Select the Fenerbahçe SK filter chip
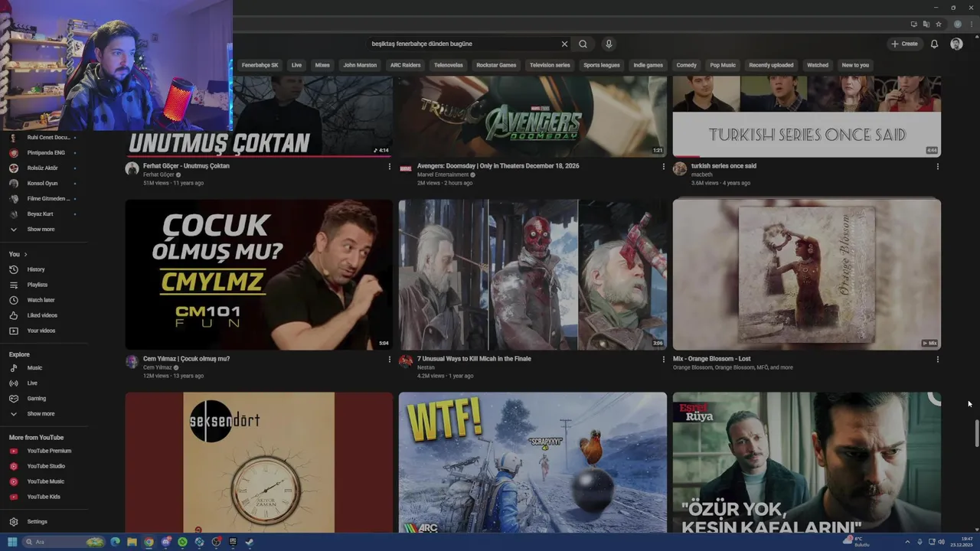This screenshot has height=551, width=980. click(260, 65)
